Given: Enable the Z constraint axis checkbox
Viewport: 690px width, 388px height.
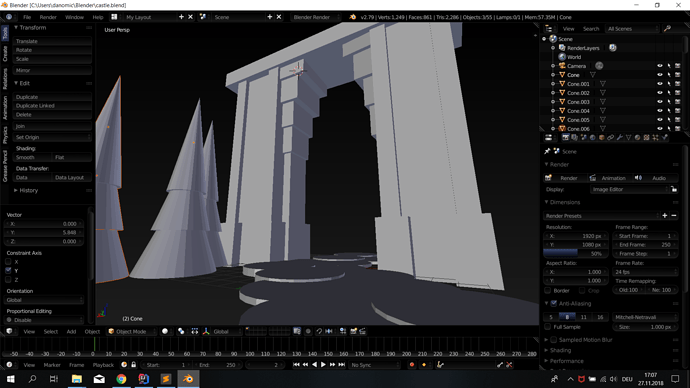Looking at the screenshot, I should (8, 279).
